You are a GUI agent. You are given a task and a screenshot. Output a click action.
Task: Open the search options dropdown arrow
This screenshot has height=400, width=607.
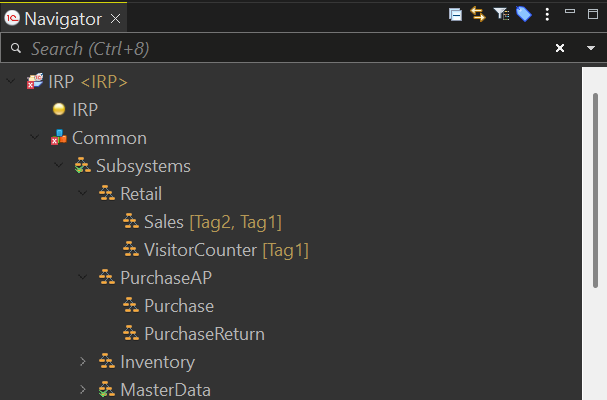591,48
